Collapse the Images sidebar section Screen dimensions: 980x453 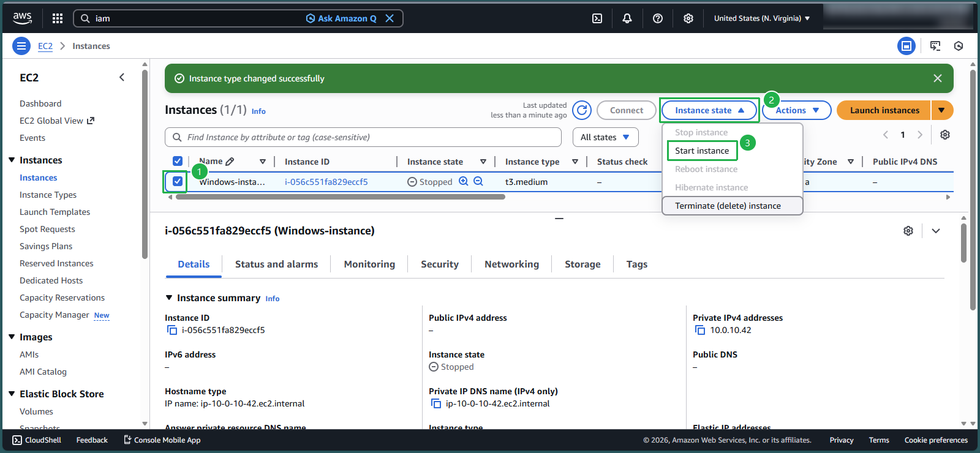point(12,337)
